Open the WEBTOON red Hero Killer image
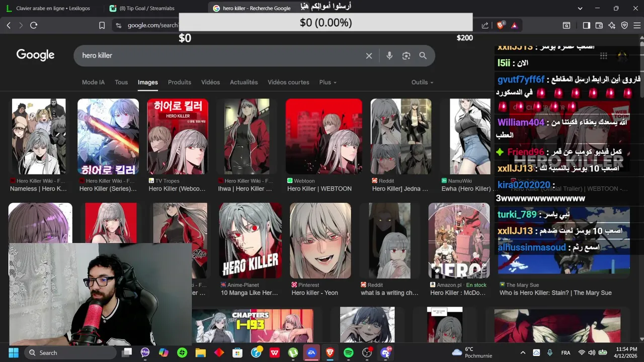The height and width of the screenshot is (362, 644). tap(324, 136)
